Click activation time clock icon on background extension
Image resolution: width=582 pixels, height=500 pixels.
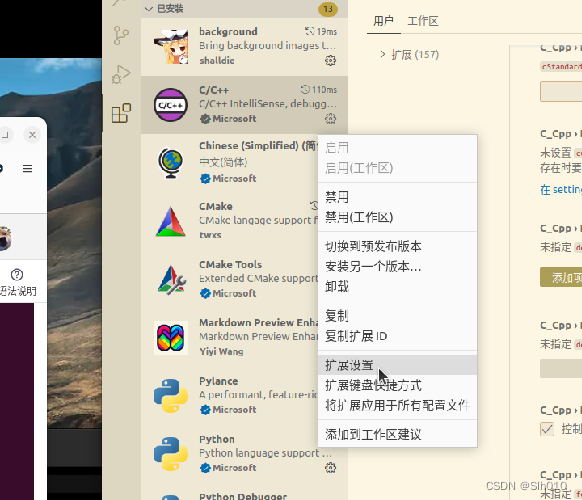[310, 32]
